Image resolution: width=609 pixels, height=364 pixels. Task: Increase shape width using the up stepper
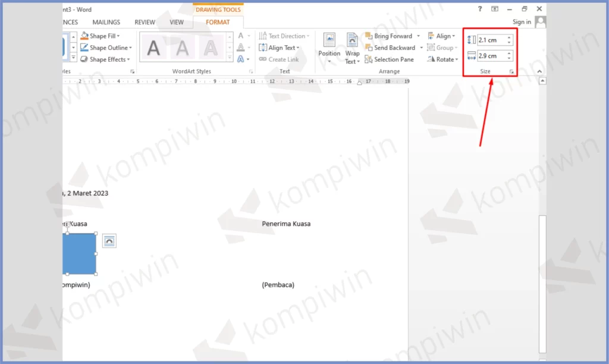509,54
